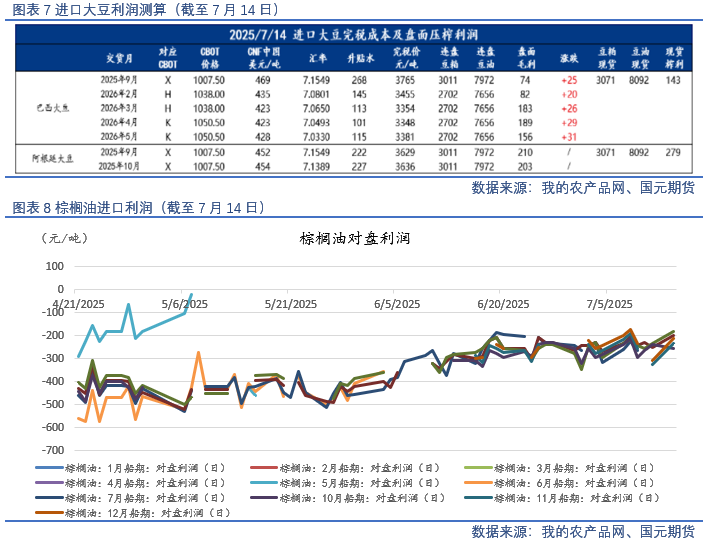The image size is (708, 541).
Task: Select the 交货月 column header
Action: 119,58
